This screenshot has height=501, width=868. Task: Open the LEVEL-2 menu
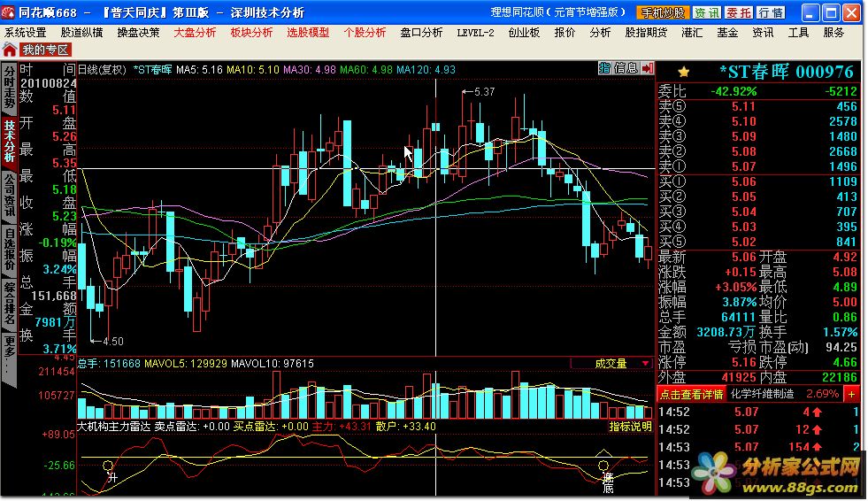(475, 33)
